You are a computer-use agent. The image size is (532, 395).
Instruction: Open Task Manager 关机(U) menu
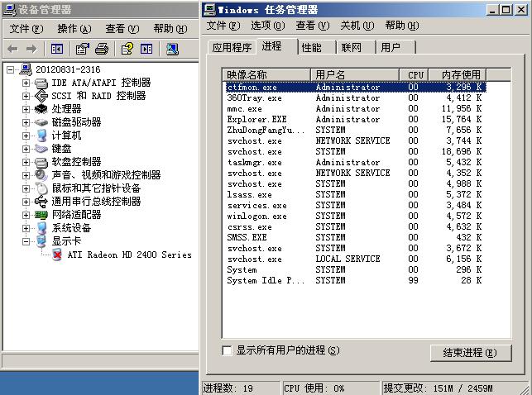[x=357, y=26]
